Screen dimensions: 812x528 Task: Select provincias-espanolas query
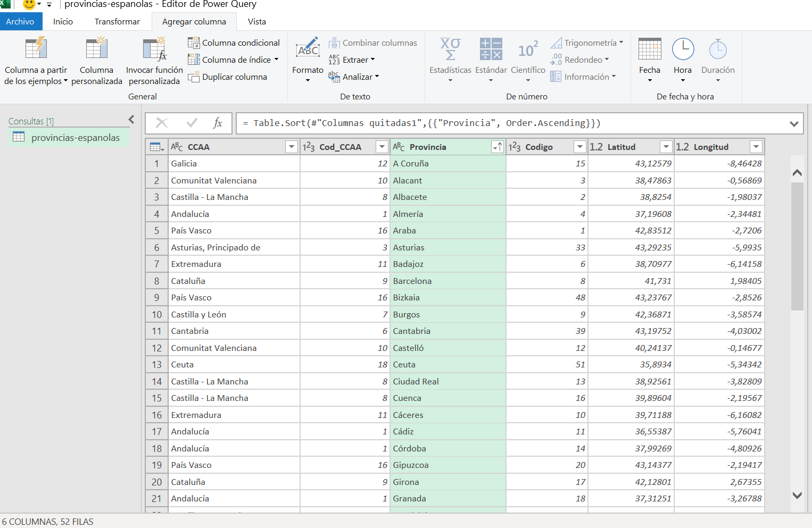pos(69,138)
